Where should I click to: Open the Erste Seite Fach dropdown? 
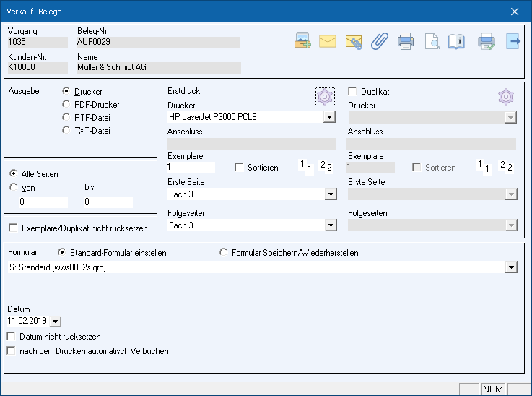[x=329, y=194]
